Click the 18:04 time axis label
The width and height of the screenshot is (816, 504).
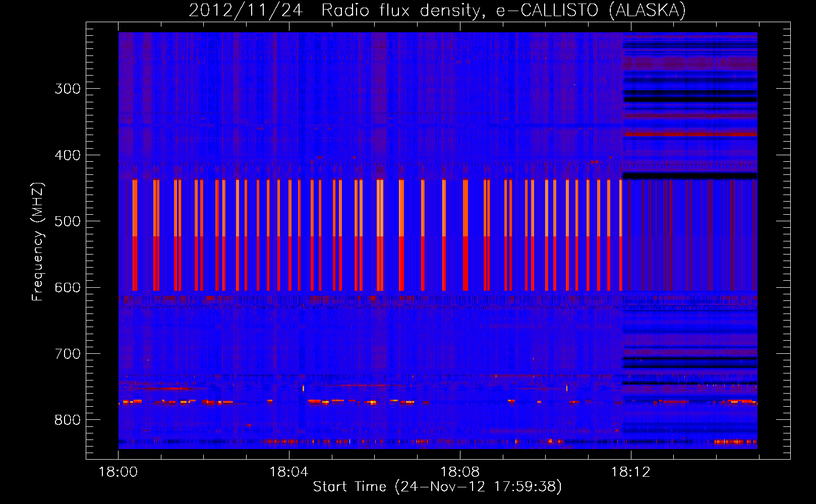[289, 472]
